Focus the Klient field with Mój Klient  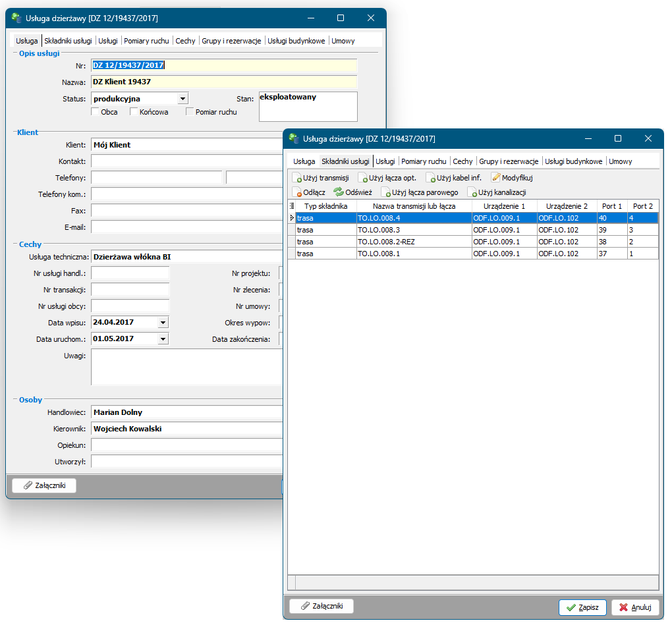187,145
